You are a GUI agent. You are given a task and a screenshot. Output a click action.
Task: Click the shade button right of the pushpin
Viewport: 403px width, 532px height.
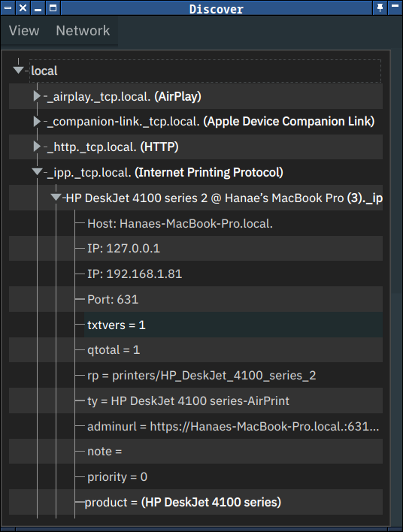395,8
